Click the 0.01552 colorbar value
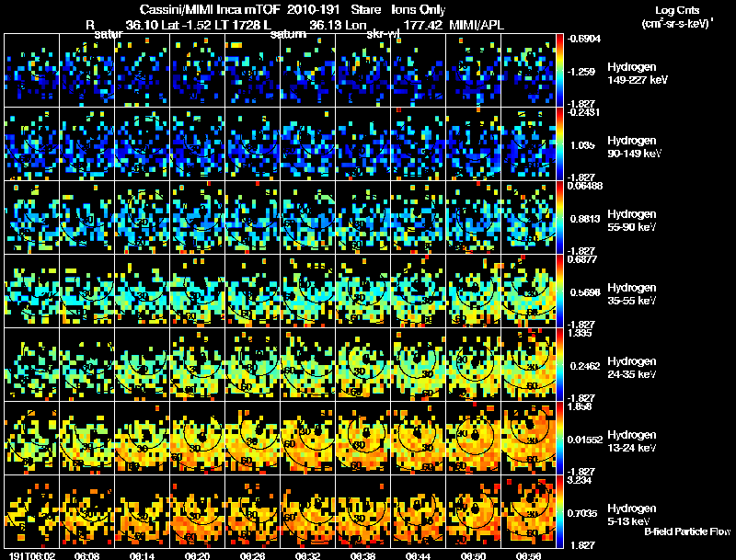This screenshot has height=560, width=736. (585, 440)
